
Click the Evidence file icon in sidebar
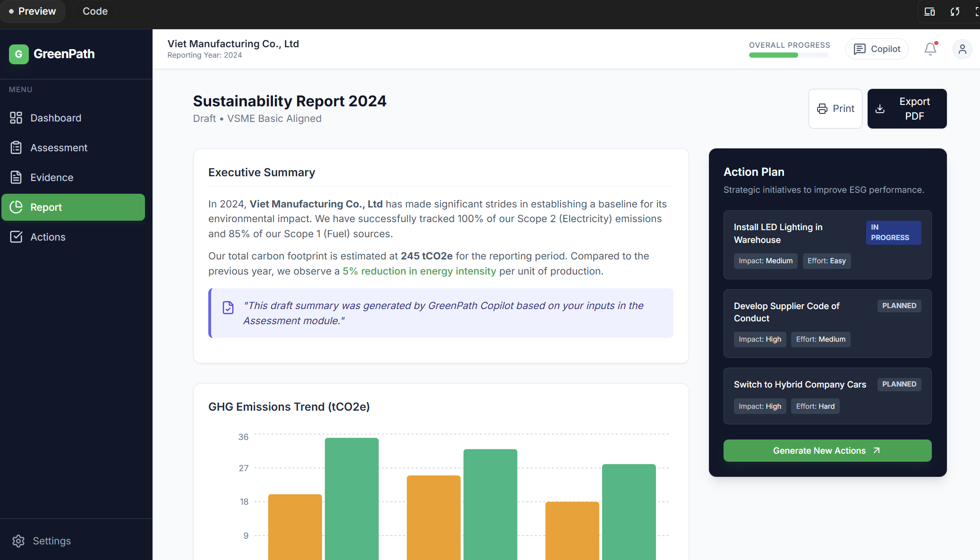[16, 177]
